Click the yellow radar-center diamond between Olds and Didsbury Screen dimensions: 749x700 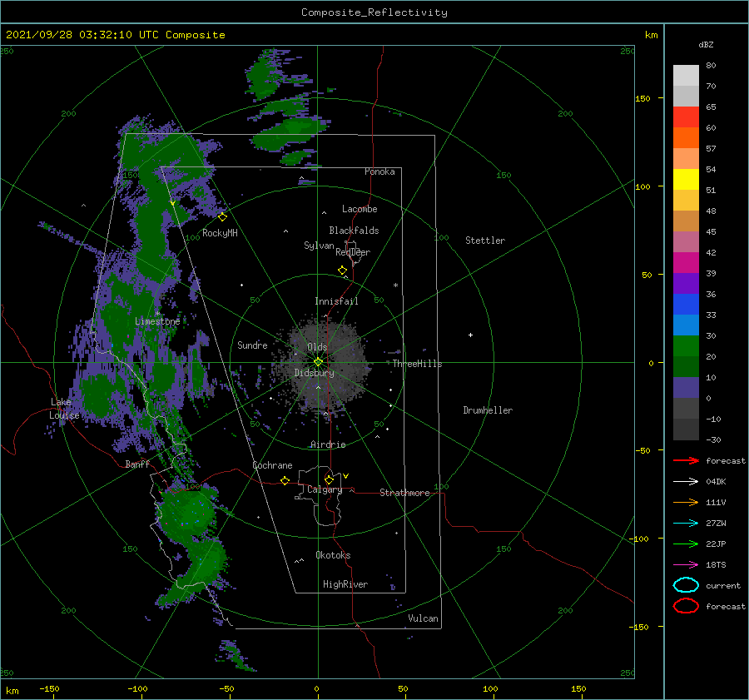pyautogui.click(x=318, y=362)
